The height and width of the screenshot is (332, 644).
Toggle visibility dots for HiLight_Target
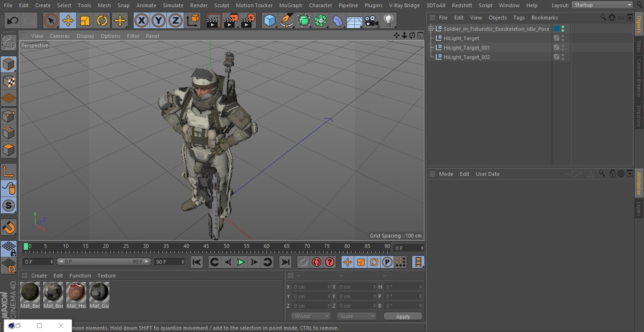point(563,38)
